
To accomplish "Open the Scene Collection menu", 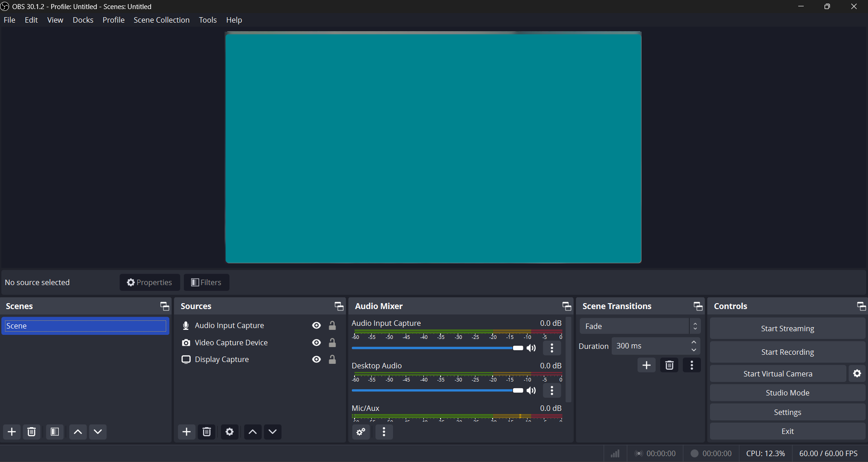I will [161, 20].
